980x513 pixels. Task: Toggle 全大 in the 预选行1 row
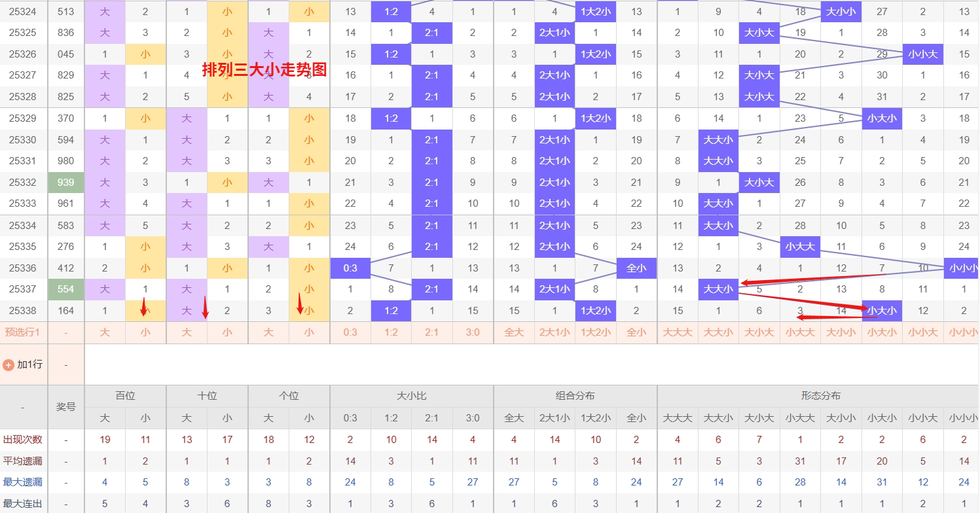click(514, 332)
